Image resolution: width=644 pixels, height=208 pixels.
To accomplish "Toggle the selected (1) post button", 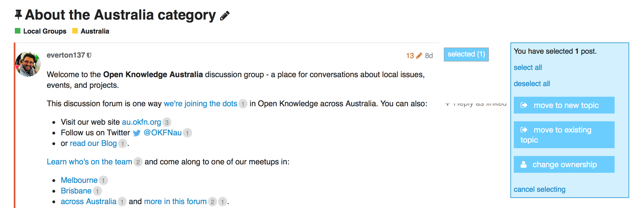I will 466,54.
